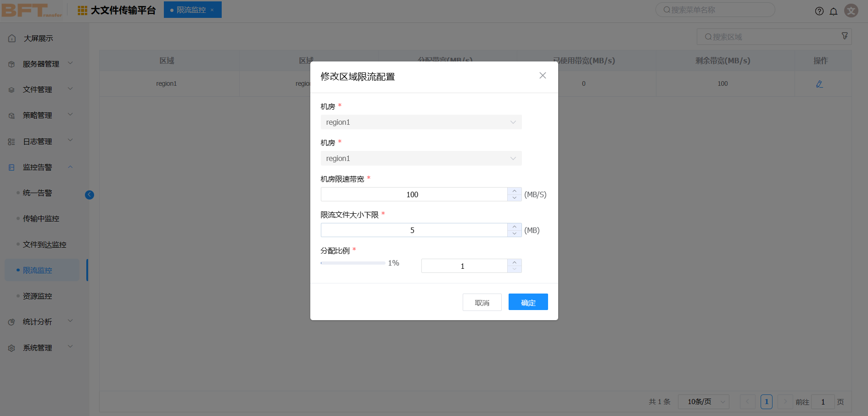Open the 10条/页 page size dropdown
This screenshot has width=868, height=416.
point(703,402)
